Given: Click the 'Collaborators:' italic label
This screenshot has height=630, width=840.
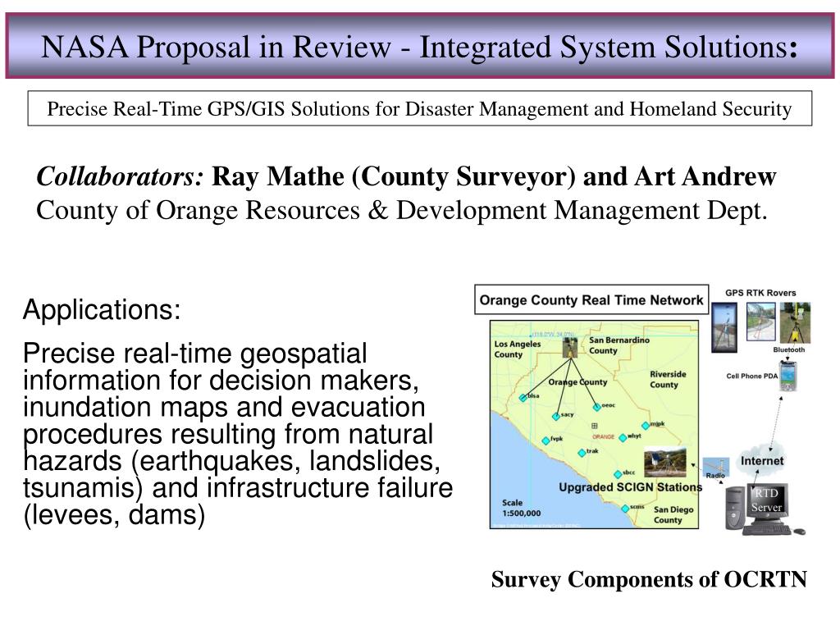Looking at the screenshot, I should [x=120, y=177].
